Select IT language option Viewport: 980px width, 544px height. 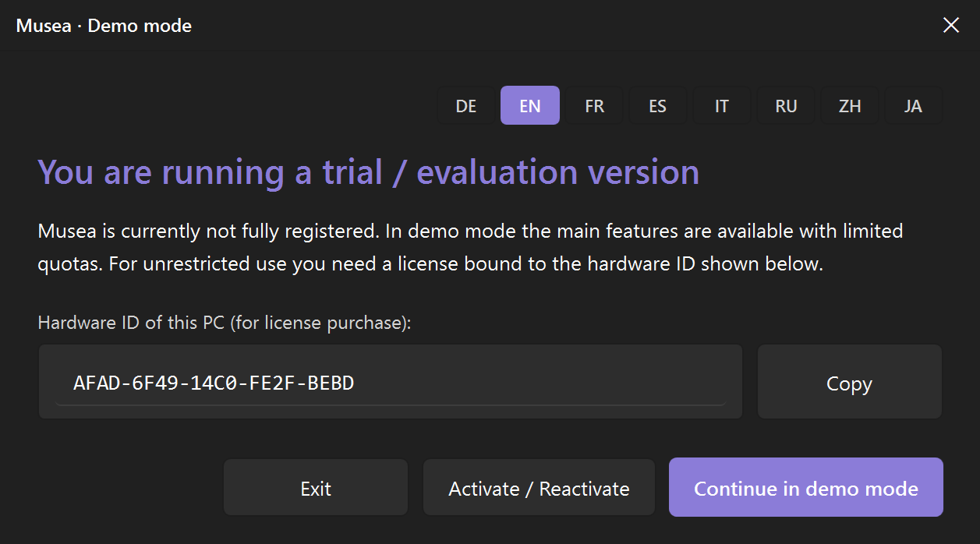(x=722, y=105)
